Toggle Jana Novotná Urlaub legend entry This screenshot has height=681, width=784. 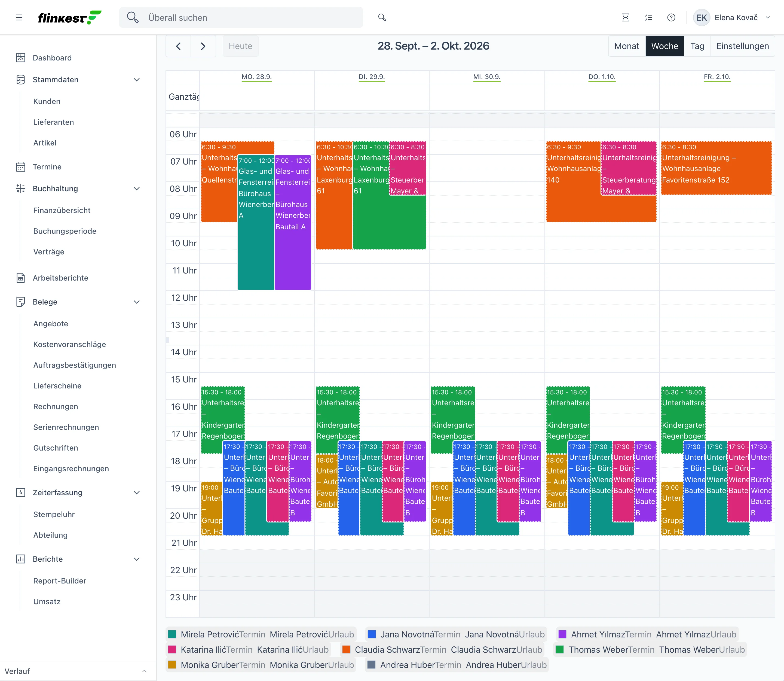pos(505,634)
